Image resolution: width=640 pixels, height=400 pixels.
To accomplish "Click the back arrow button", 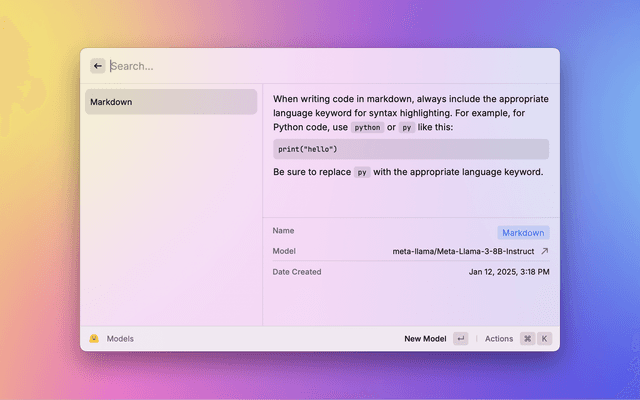I will pos(98,66).
